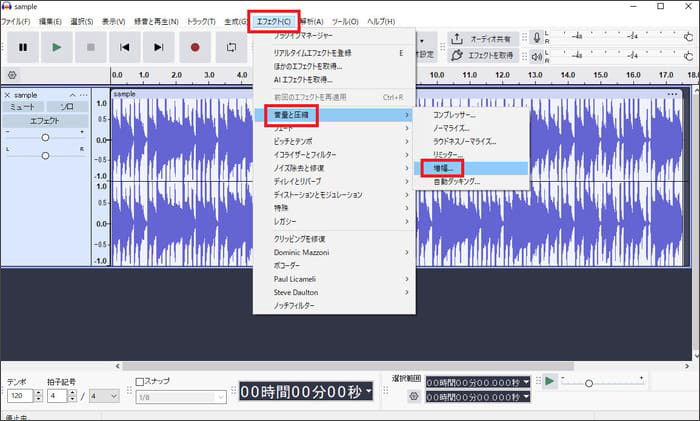Expand the ディストーションとモジュレーション submenu

[x=334, y=195]
